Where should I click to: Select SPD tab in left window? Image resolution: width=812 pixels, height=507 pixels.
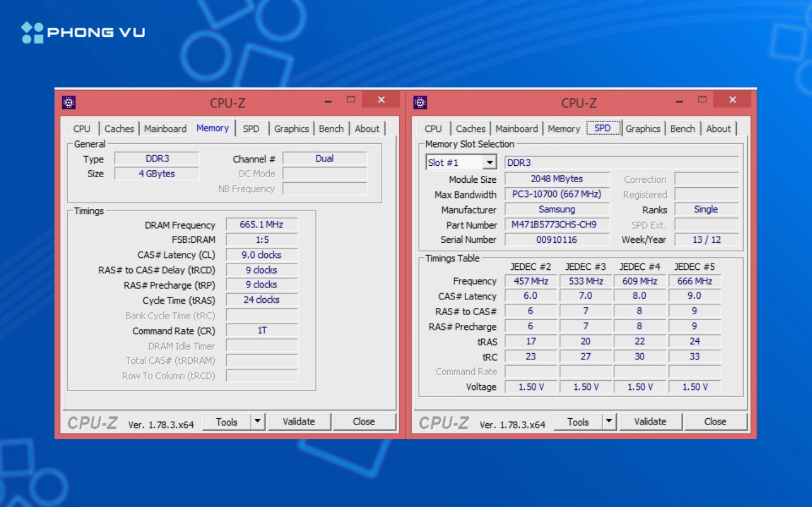coord(251,128)
